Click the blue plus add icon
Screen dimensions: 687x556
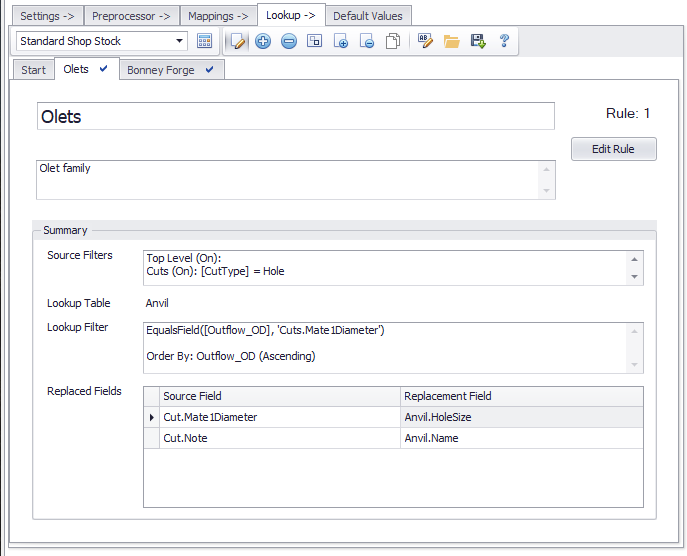click(x=263, y=41)
